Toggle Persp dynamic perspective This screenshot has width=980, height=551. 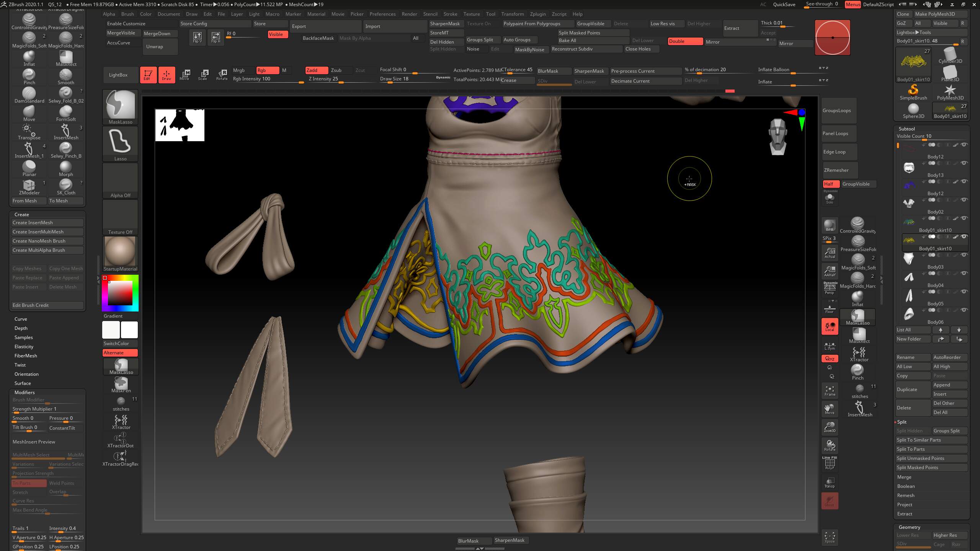[830, 288]
